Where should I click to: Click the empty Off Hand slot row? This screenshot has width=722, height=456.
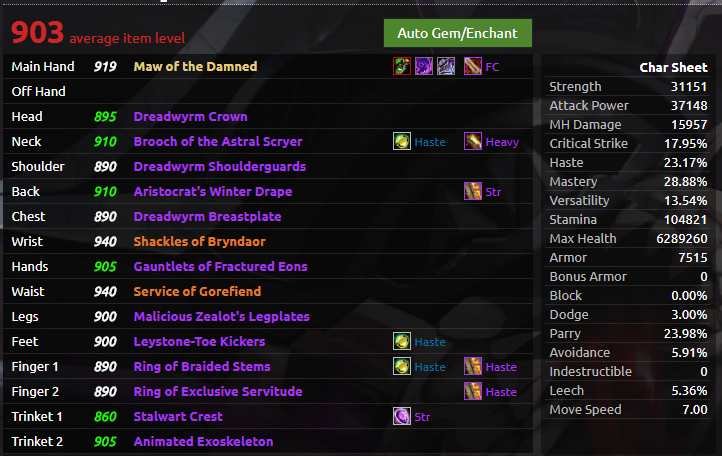268,91
